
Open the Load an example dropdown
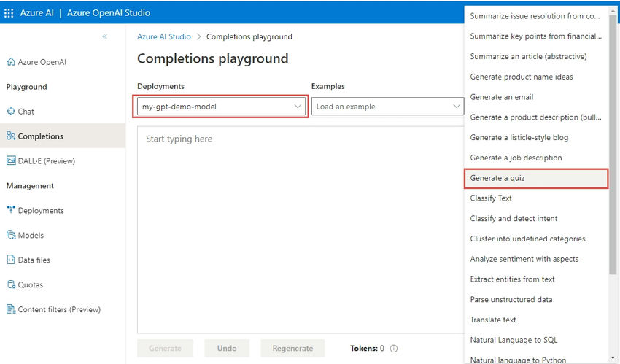pyautogui.click(x=387, y=107)
